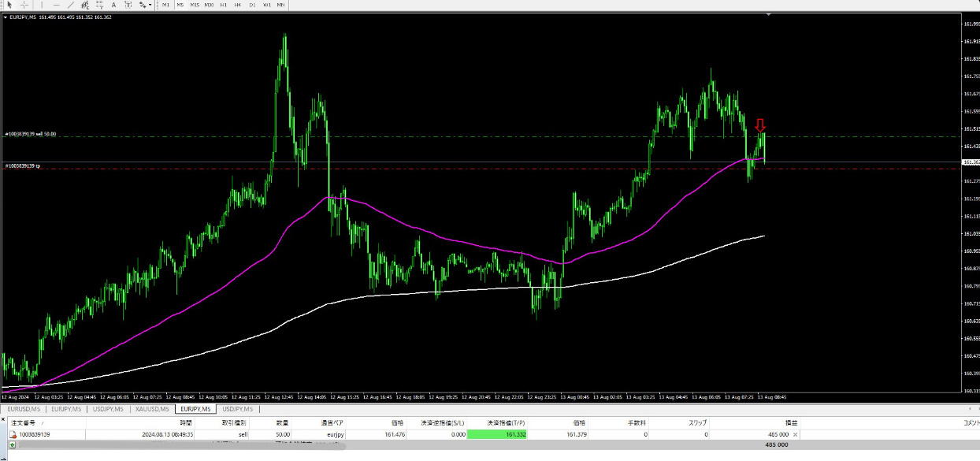Select the cursor arrow tool
This screenshot has height=461, width=980.
click(x=9, y=5)
